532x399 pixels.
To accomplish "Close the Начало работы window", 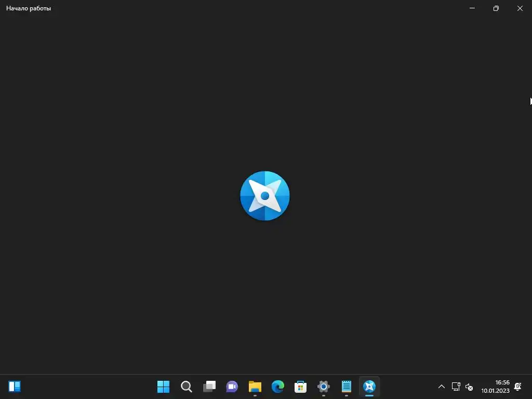I will (520, 8).
